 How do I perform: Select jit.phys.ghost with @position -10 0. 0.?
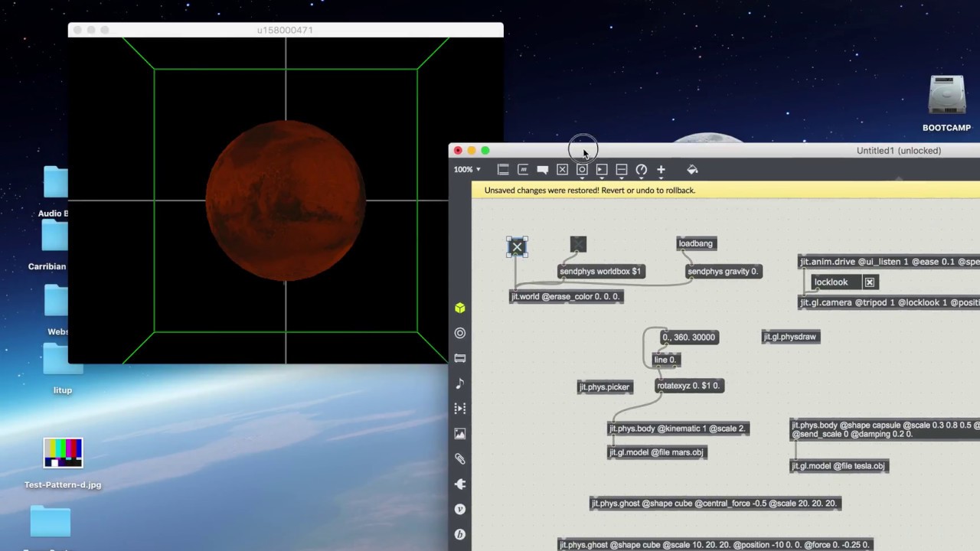click(x=715, y=545)
